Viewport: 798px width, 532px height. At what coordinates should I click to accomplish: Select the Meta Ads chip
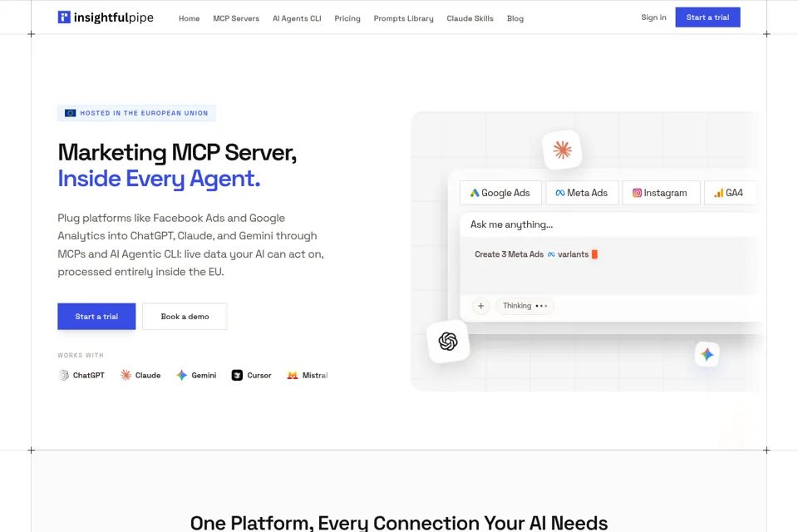click(582, 193)
